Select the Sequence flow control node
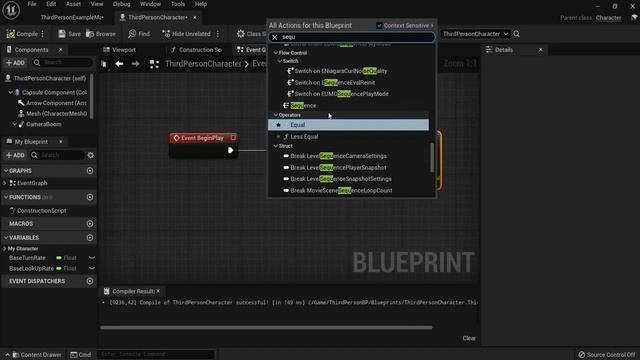This screenshot has width=640, height=360. tap(300, 105)
